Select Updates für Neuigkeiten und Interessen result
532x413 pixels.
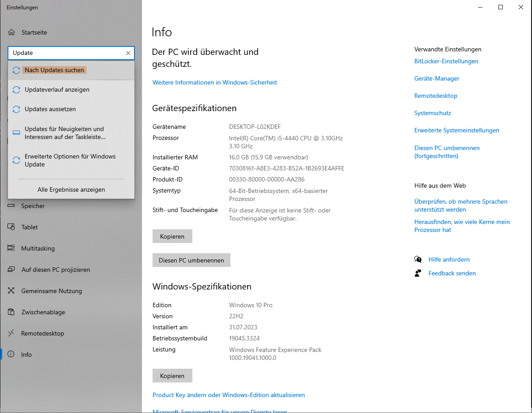(x=71, y=133)
